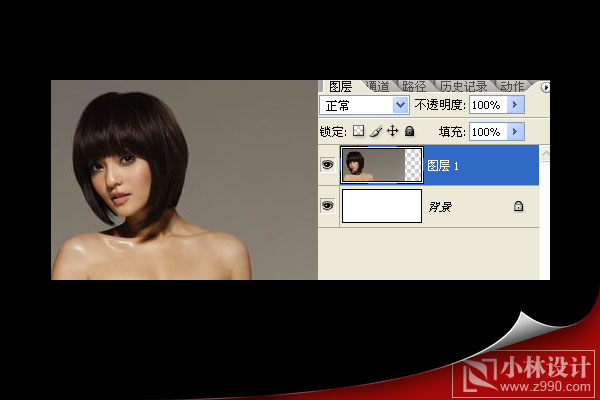Hide 图层 1 using its eye icon
The height and width of the screenshot is (400, 600).
(328, 165)
